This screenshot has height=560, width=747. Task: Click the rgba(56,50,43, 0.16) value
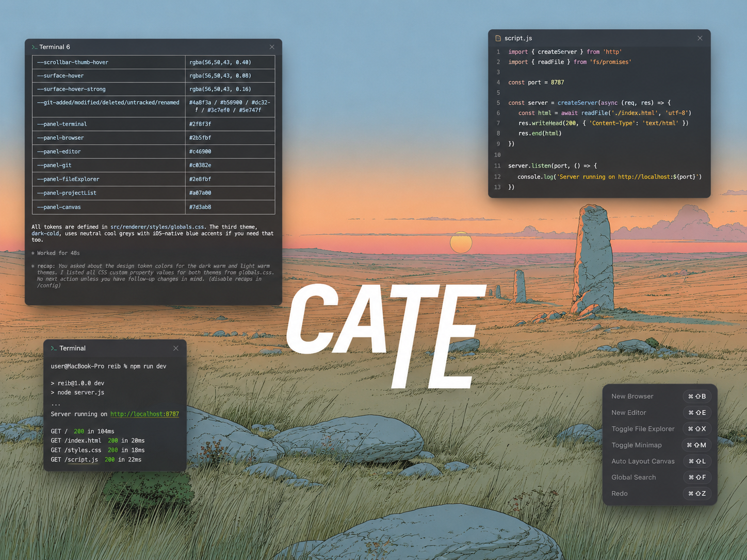[220, 89]
